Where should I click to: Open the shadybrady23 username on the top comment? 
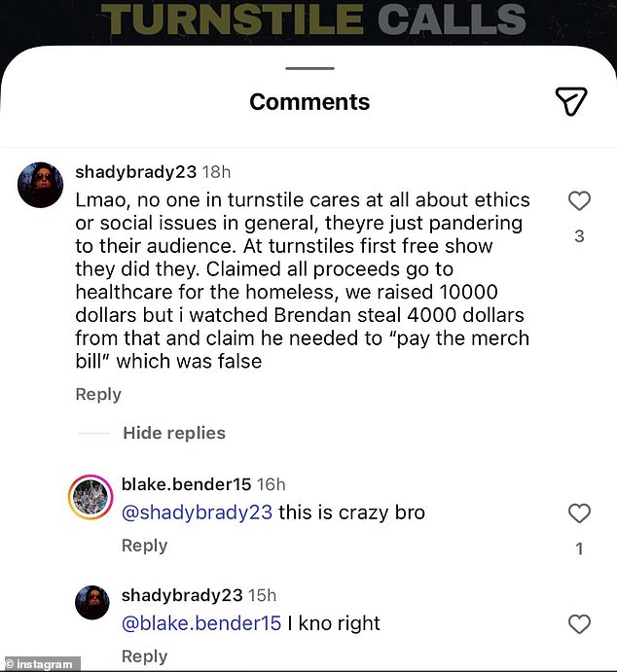[x=134, y=172]
